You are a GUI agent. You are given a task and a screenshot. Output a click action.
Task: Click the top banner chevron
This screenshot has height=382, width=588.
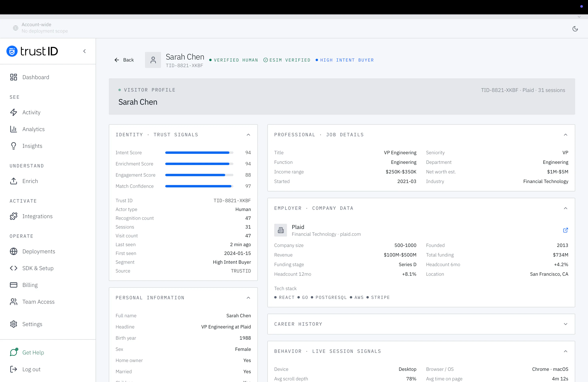coord(579,17)
